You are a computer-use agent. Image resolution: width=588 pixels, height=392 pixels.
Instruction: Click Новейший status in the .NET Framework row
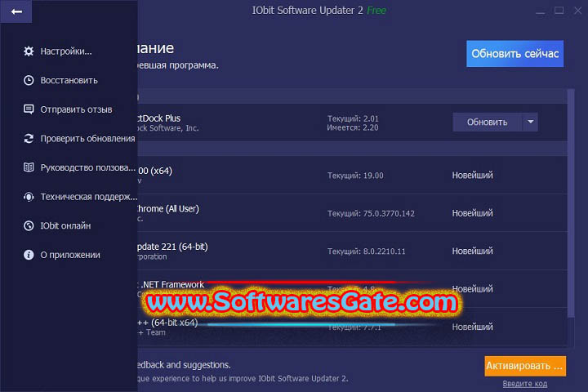click(472, 289)
